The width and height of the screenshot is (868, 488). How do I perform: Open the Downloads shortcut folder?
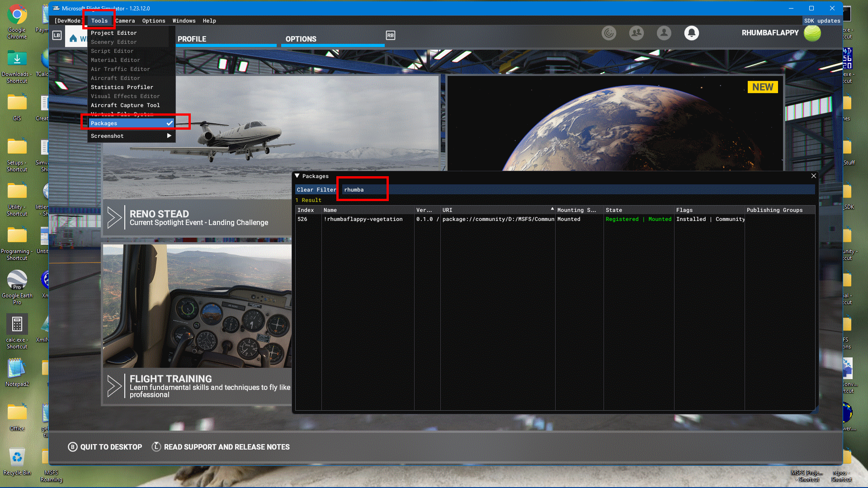tap(17, 66)
